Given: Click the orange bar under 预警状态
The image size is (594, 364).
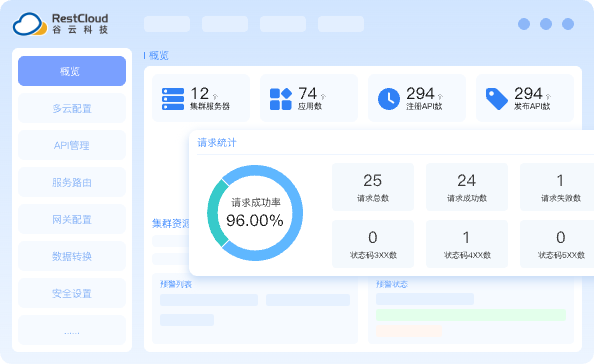Looking at the screenshot, I should point(409,331).
